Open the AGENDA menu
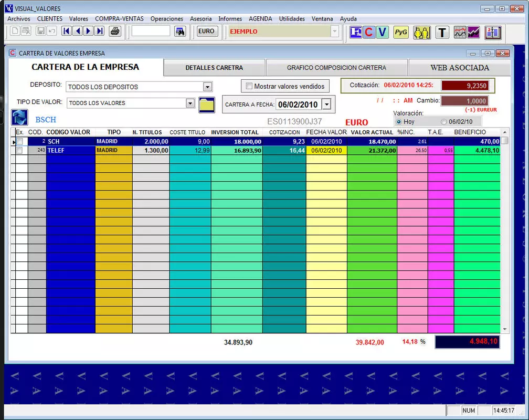 pyautogui.click(x=260, y=19)
